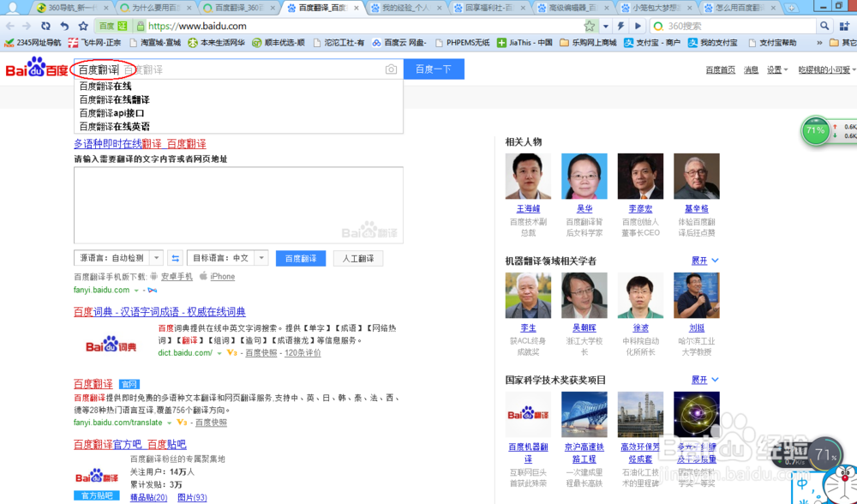Select suggestion 百度翻译在线英语
Image resolution: width=857 pixels, height=504 pixels.
[115, 126]
